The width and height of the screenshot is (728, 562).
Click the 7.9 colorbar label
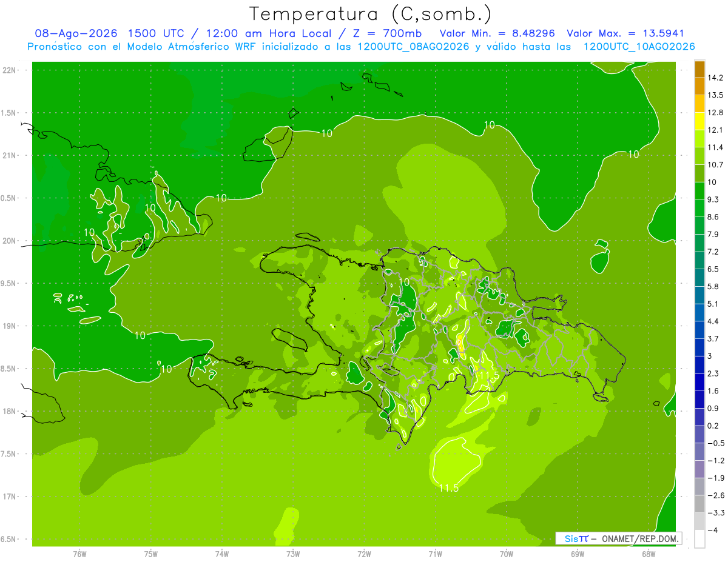(713, 234)
